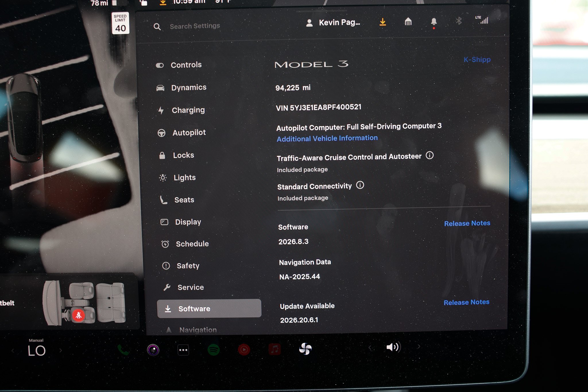Open the Autopilot settings menu
Viewport: 588px width, 392px height.
pos(182,133)
